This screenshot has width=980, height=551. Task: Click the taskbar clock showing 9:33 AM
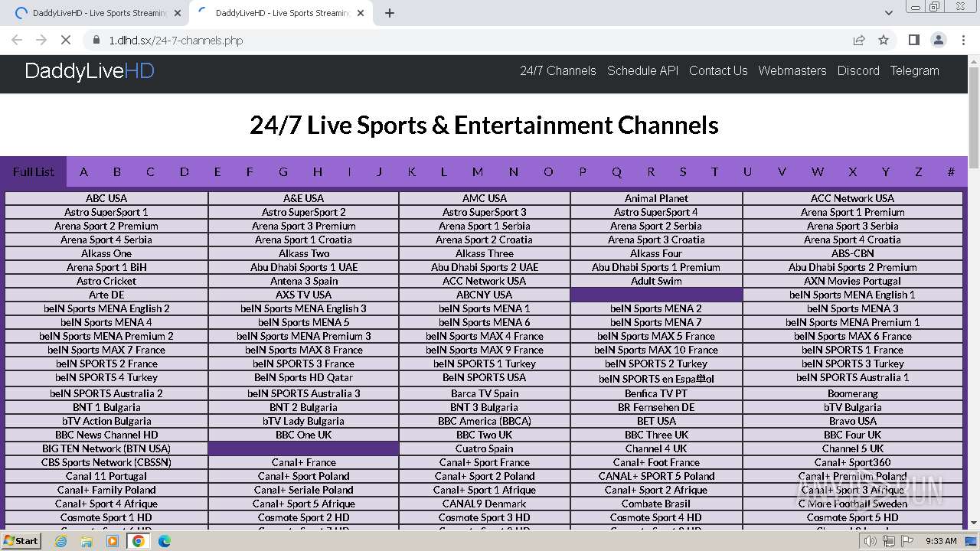tap(941, 541)
